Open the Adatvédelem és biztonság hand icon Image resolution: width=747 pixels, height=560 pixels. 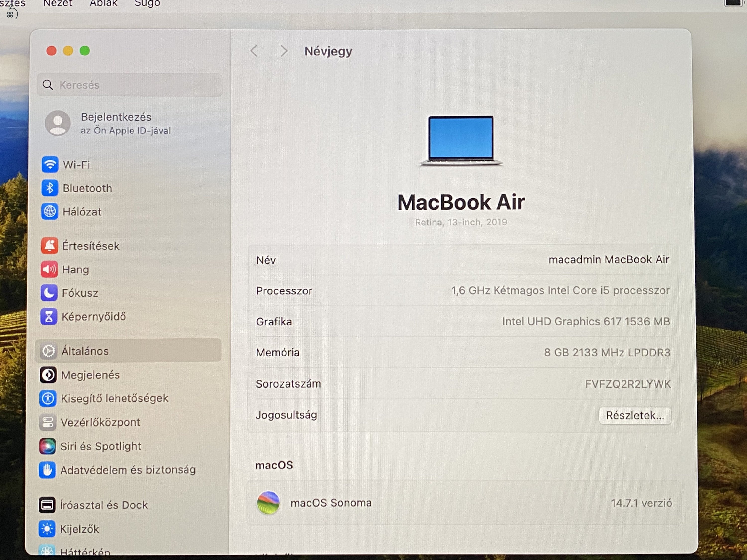click(x=47, y=470)
